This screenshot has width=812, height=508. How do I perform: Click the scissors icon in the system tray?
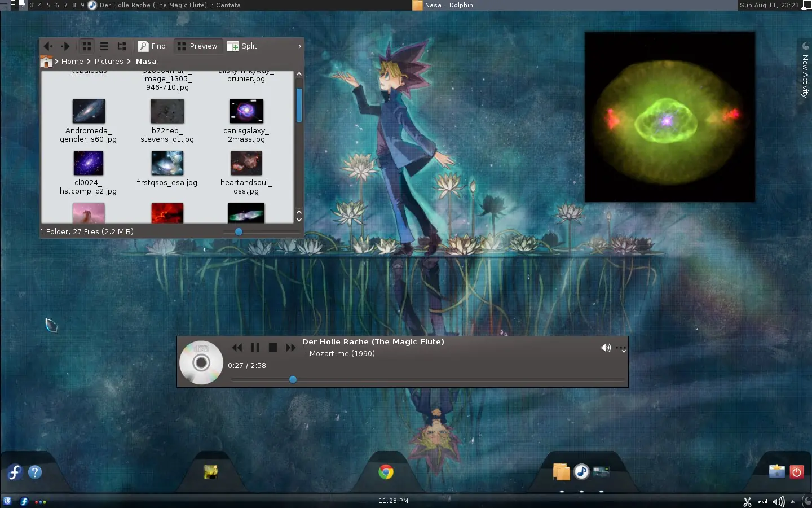coord(747,501)
